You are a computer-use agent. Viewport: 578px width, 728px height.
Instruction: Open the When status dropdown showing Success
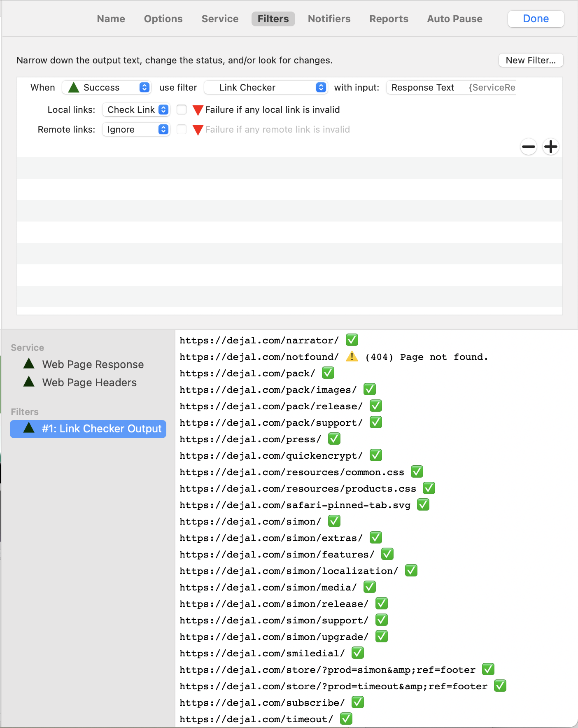click(x=107, y=87)
